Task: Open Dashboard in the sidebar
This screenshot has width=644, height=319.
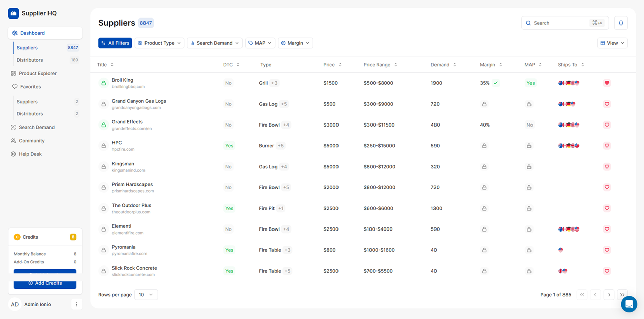Action: (45, 33)
